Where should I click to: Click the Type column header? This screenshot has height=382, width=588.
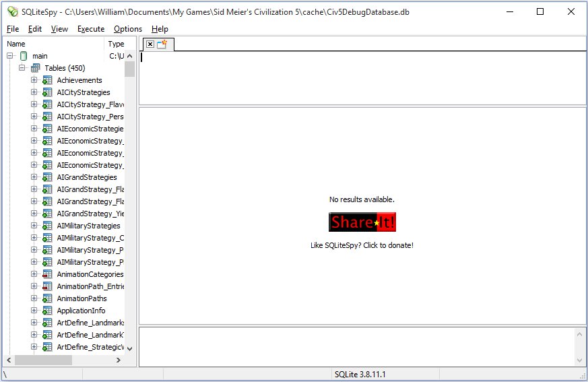click(x=119, y=44)
